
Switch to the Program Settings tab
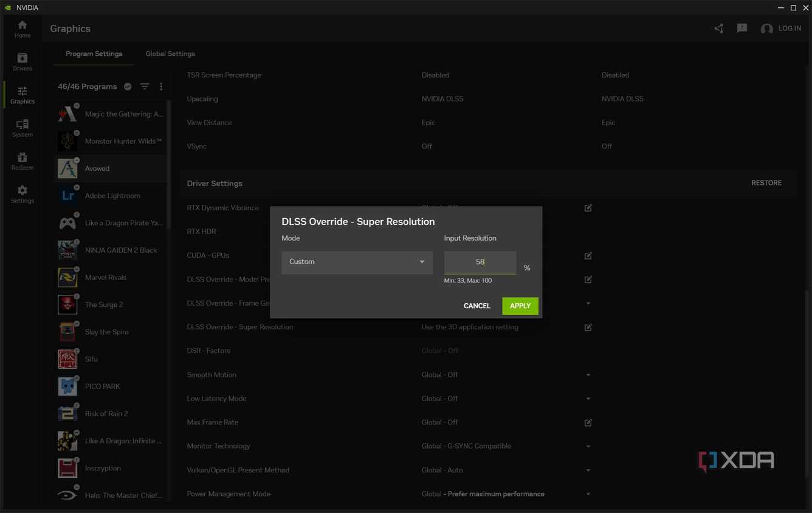point(94,53)
